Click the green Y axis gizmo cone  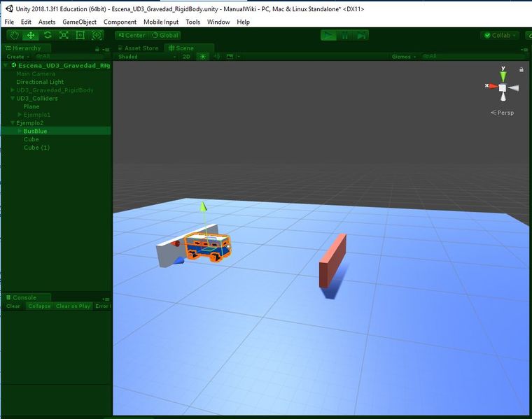(503, 76)
